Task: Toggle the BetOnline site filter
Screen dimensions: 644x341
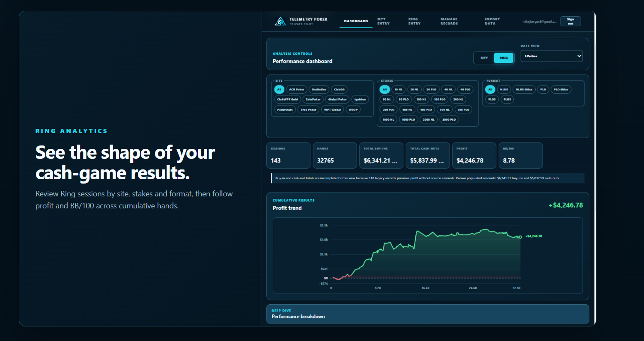Action: click(319, 89)
